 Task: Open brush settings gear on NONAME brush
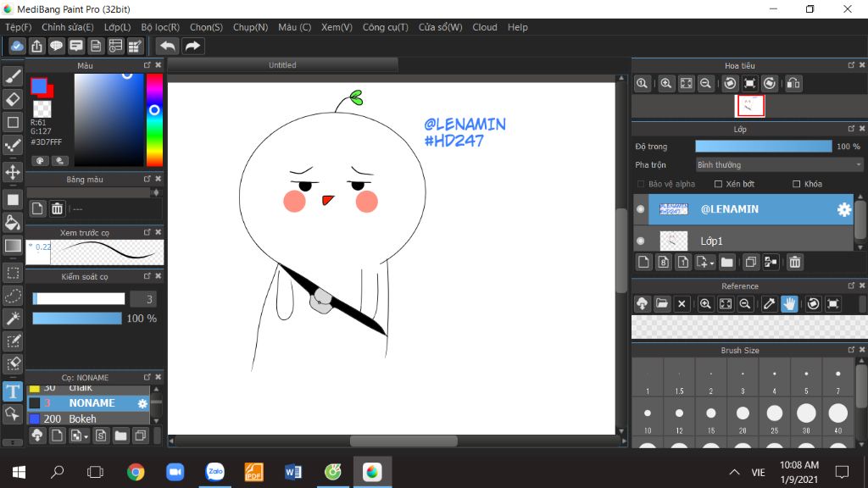pyautogui.click(x=142, y=403)
